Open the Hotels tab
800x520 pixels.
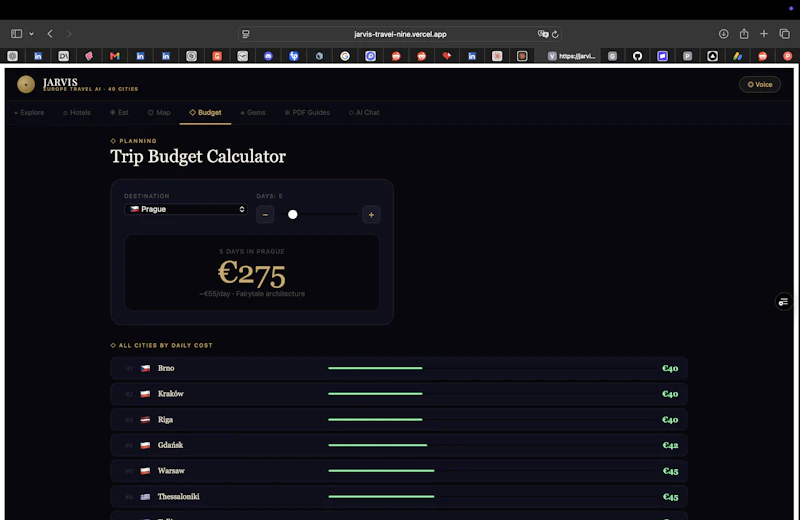click(x=77, y=112)
